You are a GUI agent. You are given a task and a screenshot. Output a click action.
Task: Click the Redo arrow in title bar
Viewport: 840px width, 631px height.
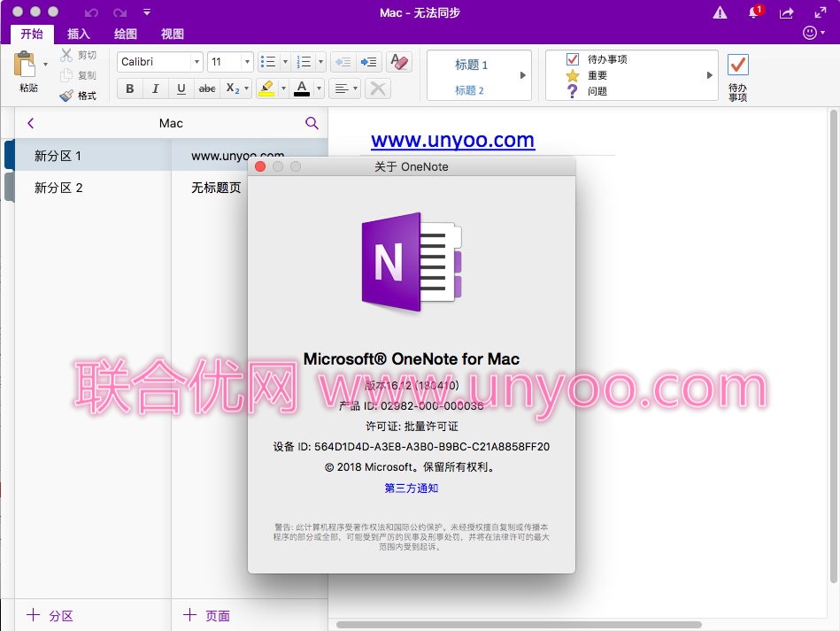click(120, 12)
